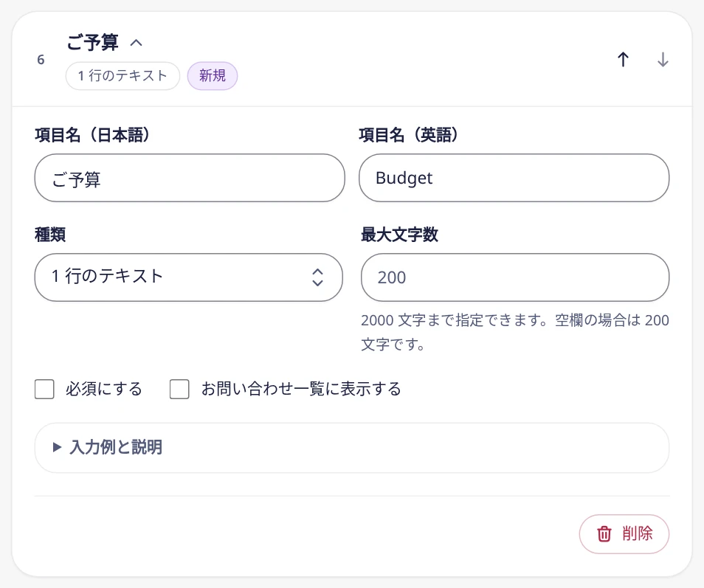The height and width of the screenshot is (588, 704).
Task: Click the 種類 label
Action: coord(50,235)
